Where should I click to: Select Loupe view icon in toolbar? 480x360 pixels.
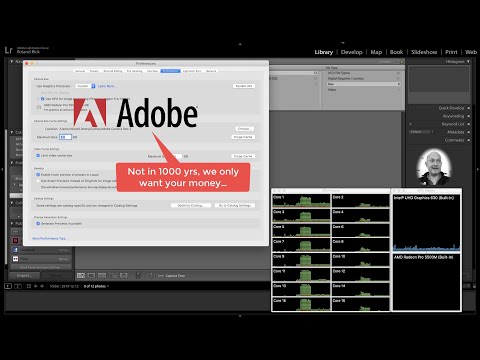tap(91, 275)
